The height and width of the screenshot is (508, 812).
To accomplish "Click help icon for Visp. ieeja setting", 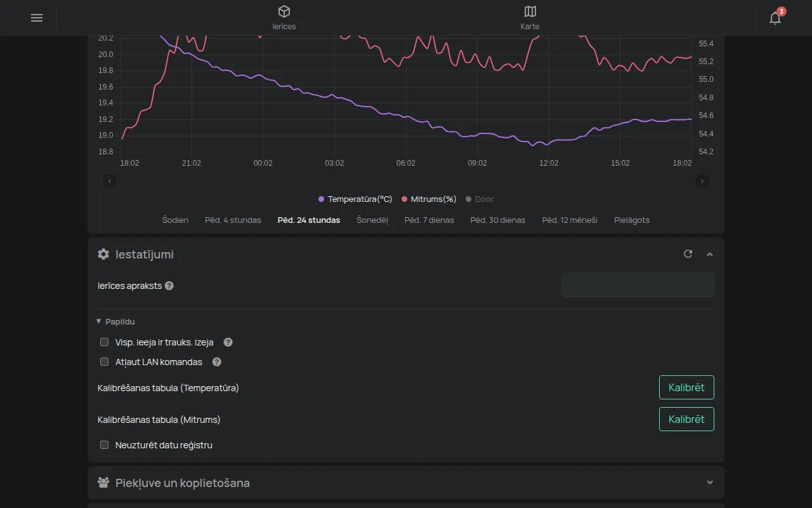I will pos(228,342).
